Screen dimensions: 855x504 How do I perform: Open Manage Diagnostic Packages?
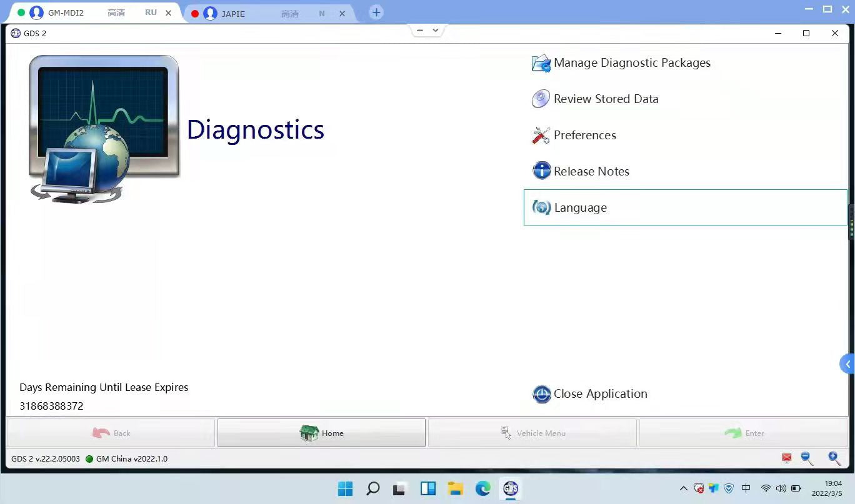(631, 63)
